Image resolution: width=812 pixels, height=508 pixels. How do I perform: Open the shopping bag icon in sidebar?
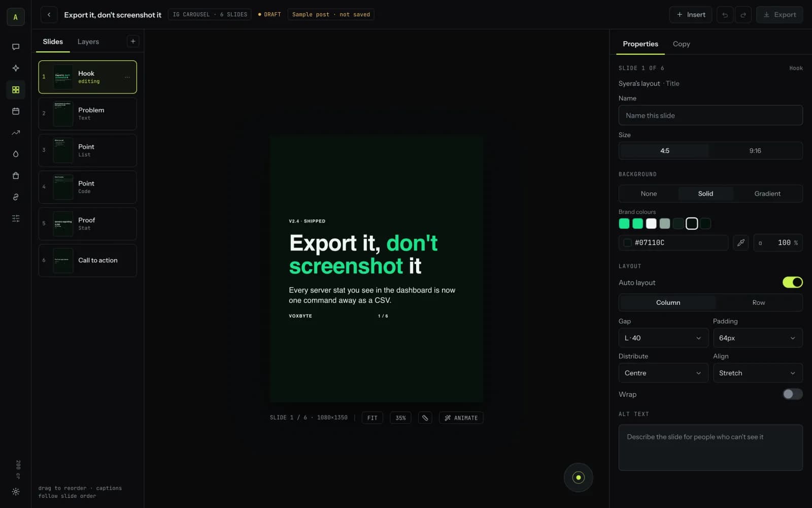click(16, 176)
